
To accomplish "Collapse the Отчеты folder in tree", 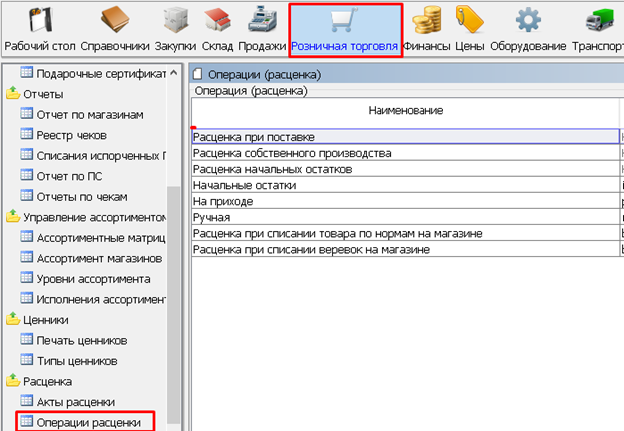I will (13, 93).
